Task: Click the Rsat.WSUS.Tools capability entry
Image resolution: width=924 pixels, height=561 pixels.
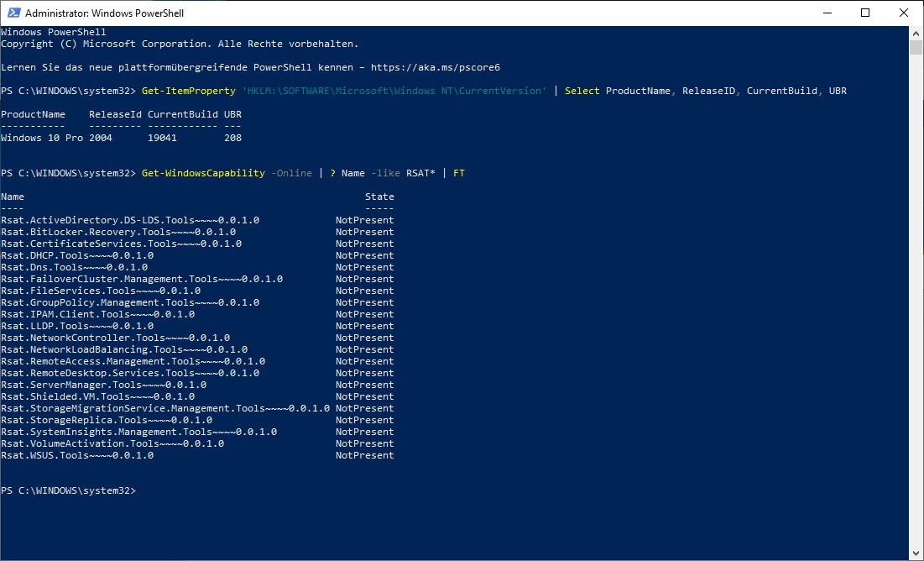Action: pyautogui.click(x=77, y=455)
